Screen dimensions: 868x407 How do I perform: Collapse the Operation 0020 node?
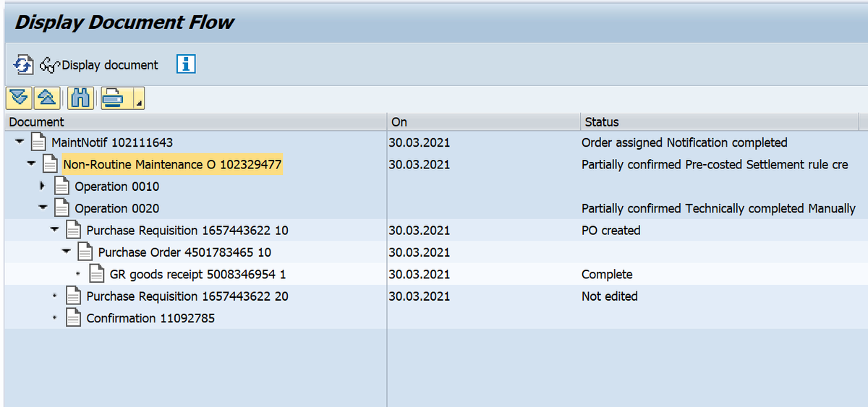tap(43, 207)
